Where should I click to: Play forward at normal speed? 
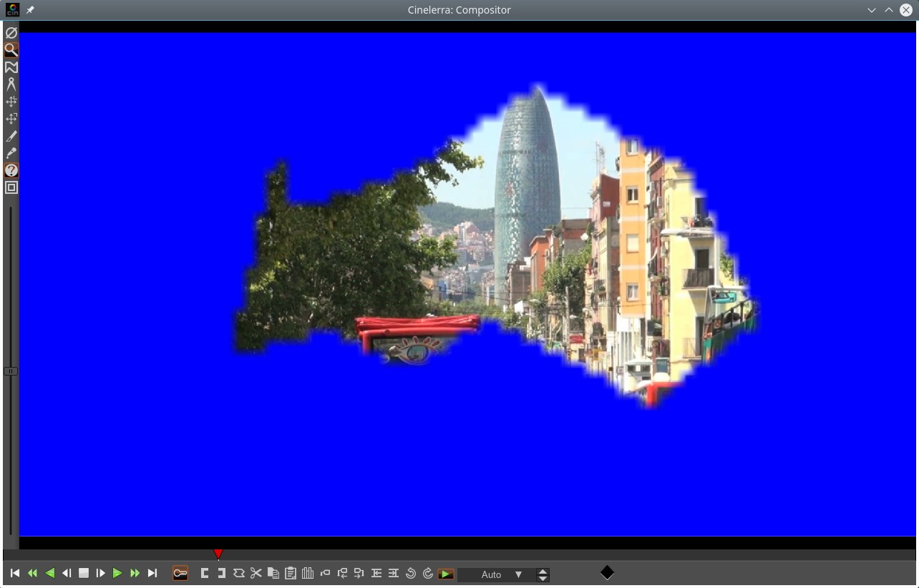tap(117, 573)
